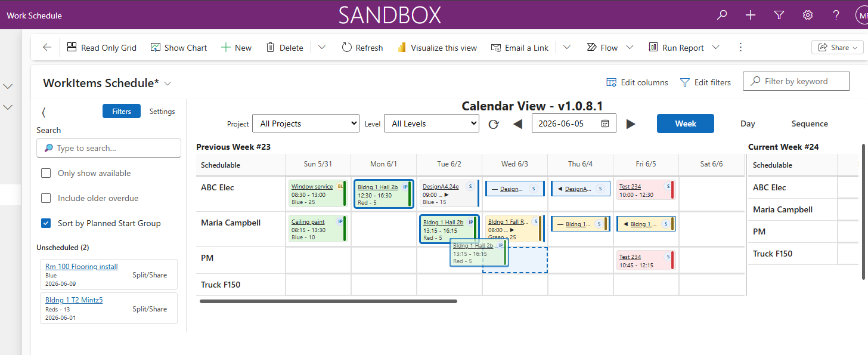868x355 pixels.
Task: Click Edit columns
Action: 637,82
